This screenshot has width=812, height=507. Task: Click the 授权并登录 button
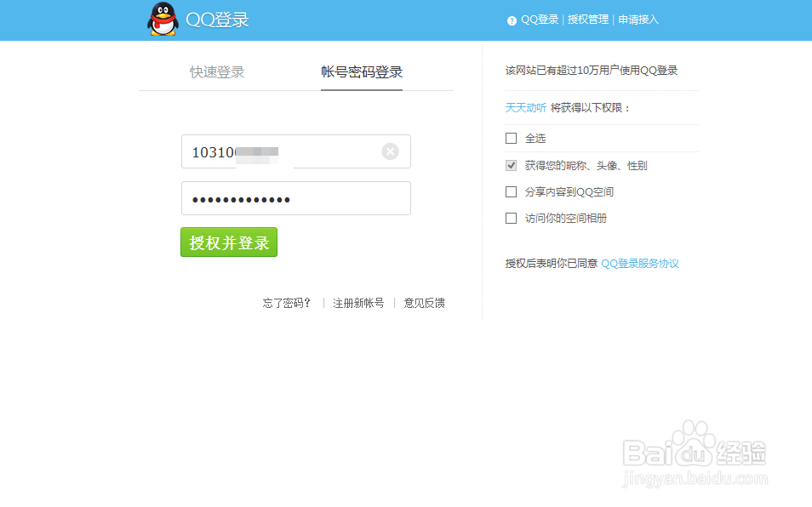coord(229,242)
